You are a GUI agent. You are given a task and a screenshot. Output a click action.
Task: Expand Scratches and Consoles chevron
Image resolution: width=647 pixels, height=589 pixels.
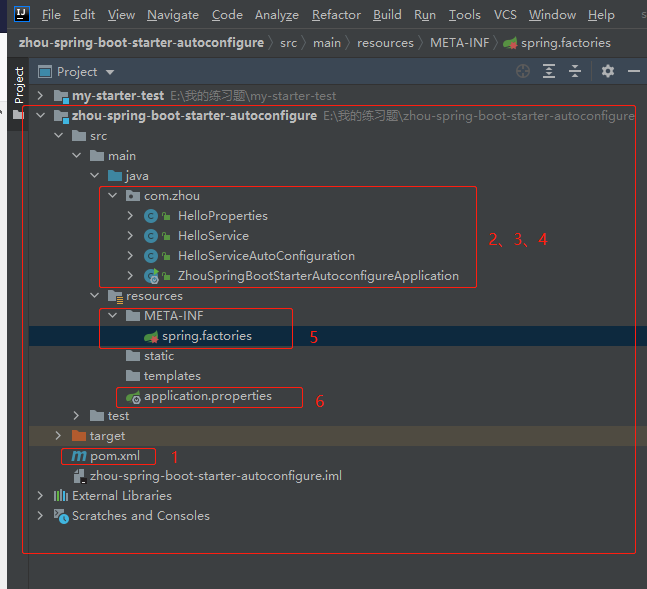[x=40, y=516]
